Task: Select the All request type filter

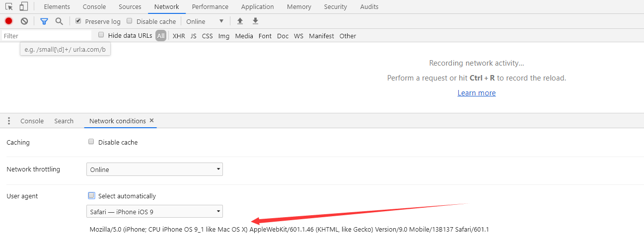Action: click(161, 36)
